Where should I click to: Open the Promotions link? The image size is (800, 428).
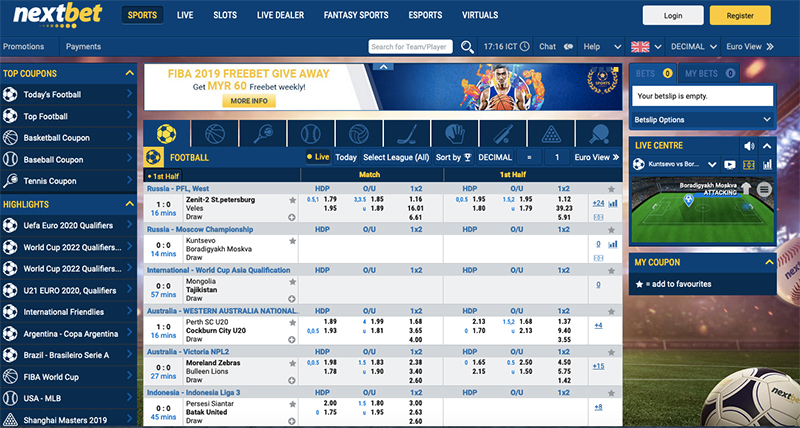23,46
